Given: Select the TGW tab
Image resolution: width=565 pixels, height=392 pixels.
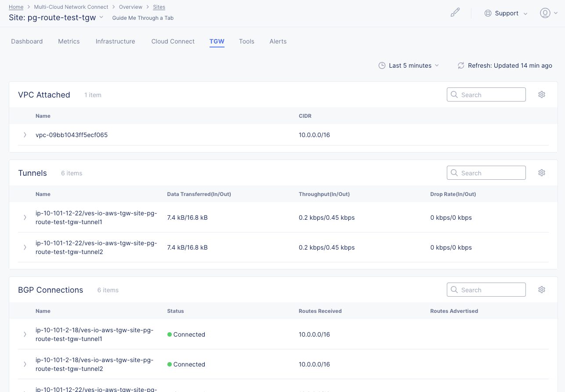Looking at the screenshot, I should [x=217, y=41].
